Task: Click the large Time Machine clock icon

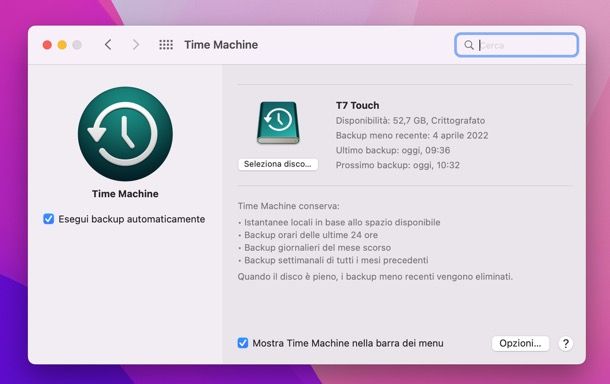Action: 125,134
